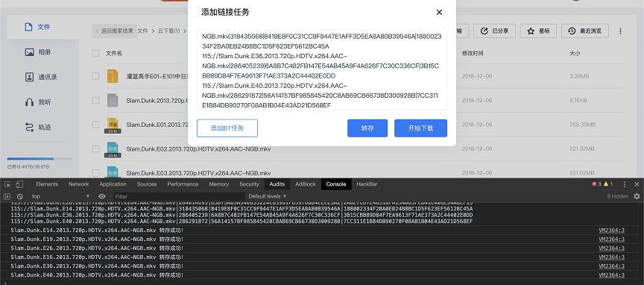
Task: Toggle the select-all checkbox beside 文件名
Action: click(x=95, y=53)
